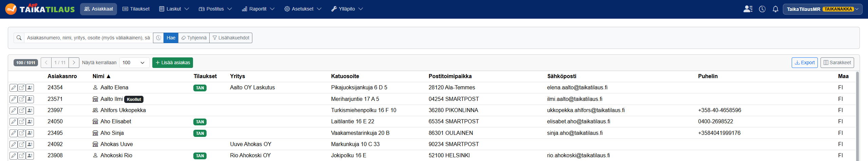This screenshot has width=868, height=161.
Task: Open the TaikaTilaus logo home link
Action: coord(40,9)
